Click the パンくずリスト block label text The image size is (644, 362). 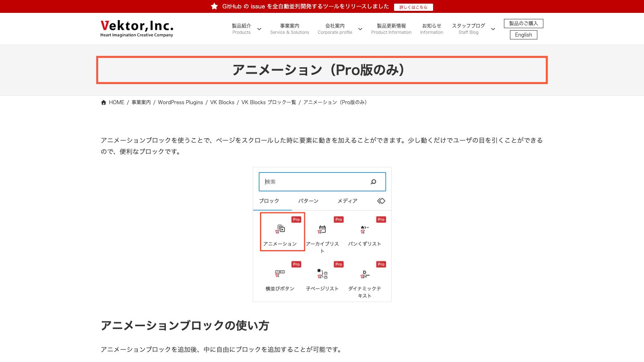point(365,244)
